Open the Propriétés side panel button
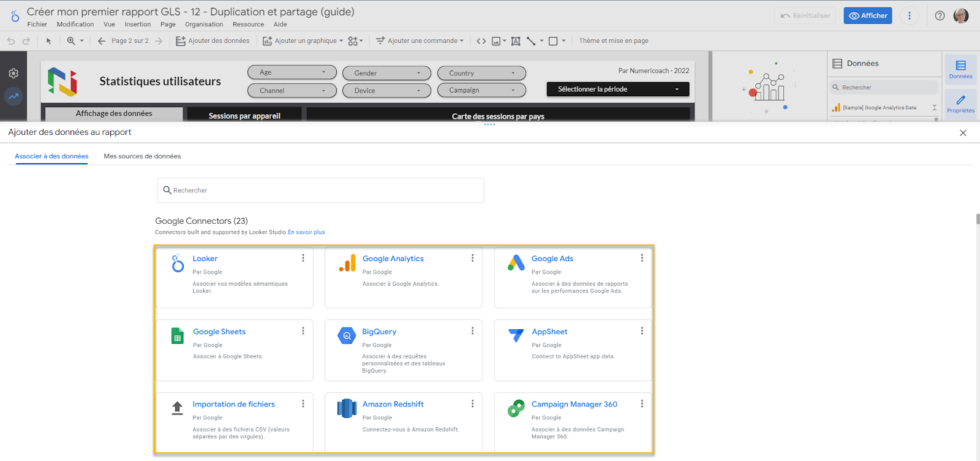This screenshot has height=461, width=980. click(x=960, y=104)
